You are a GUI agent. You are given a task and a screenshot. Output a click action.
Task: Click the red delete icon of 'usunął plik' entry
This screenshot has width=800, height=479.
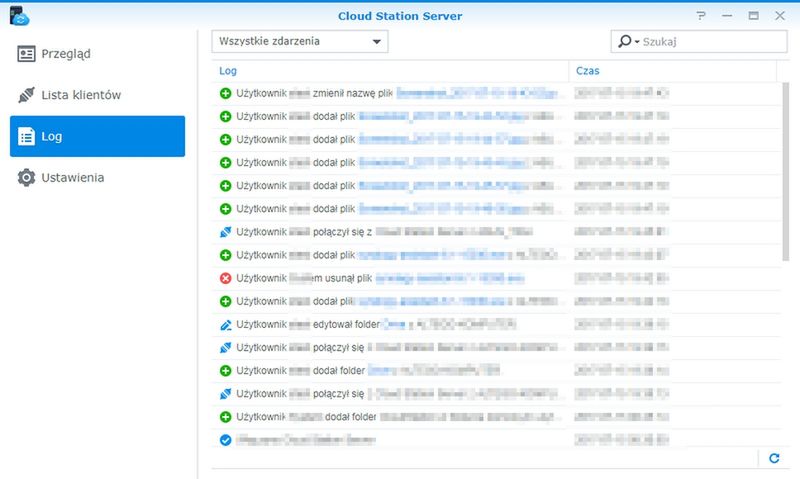coord(226,279)
